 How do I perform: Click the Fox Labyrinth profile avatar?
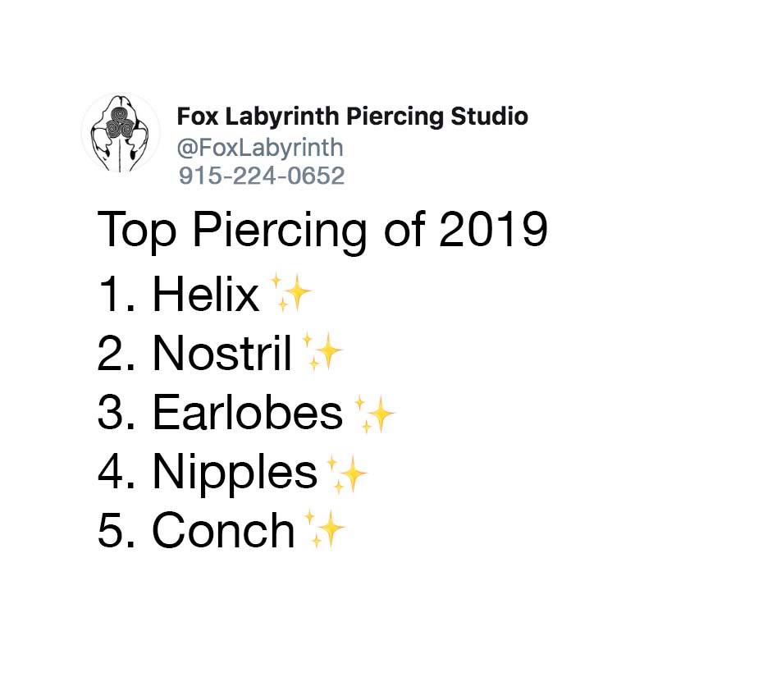(120, 133)
